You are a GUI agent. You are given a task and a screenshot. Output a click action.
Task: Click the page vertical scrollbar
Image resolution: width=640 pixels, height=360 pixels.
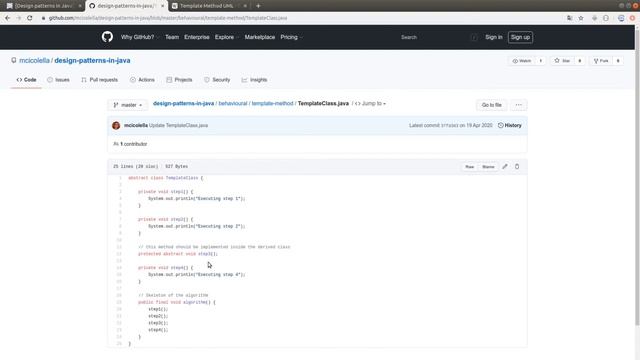click(x=637, y=176)
